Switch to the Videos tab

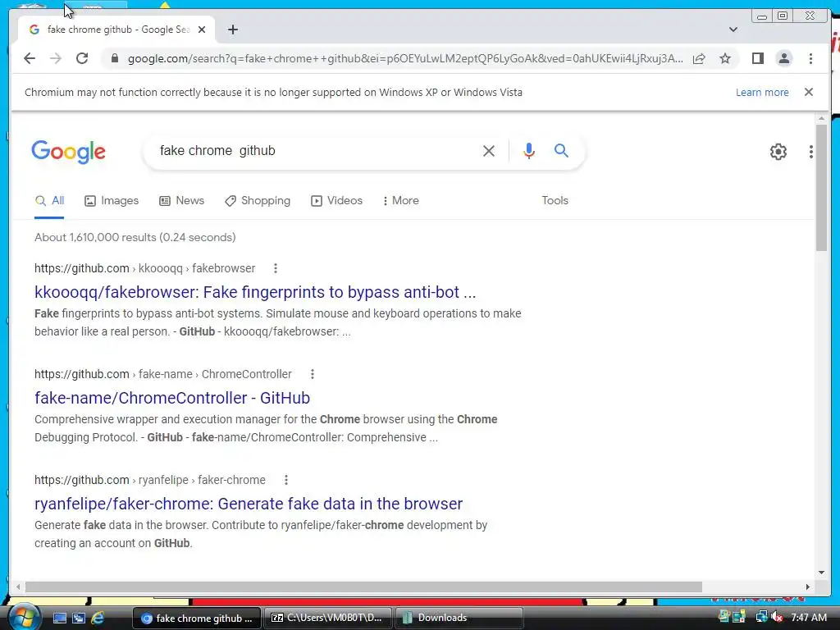336,201
